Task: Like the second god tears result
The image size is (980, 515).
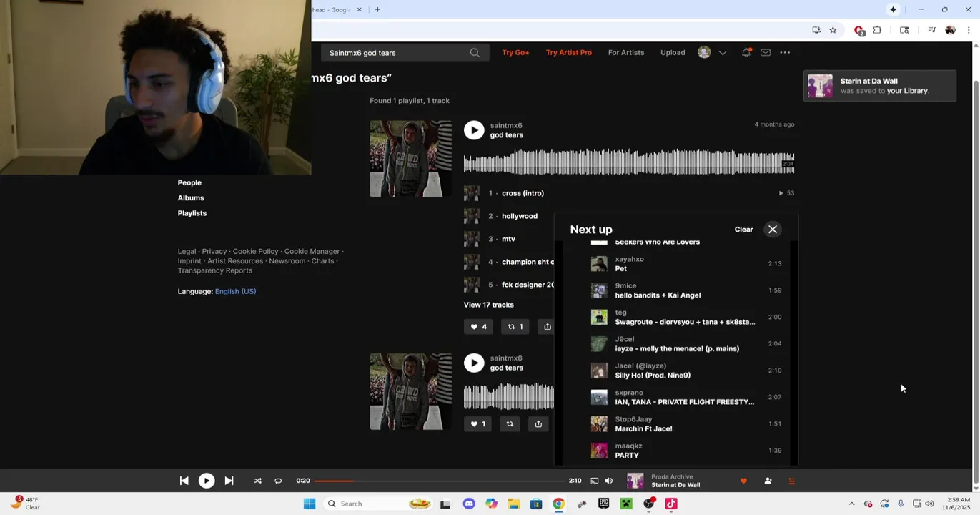Action: (x=477, y=424)
